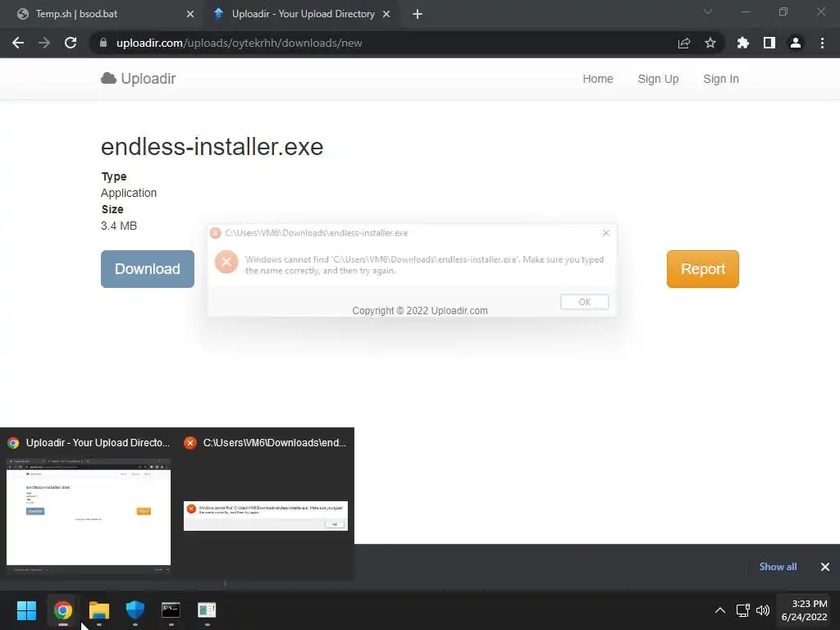Open the volume speaker tray icon
The width and height of the screenshot is (840, 630).
(x=763, y=610)
